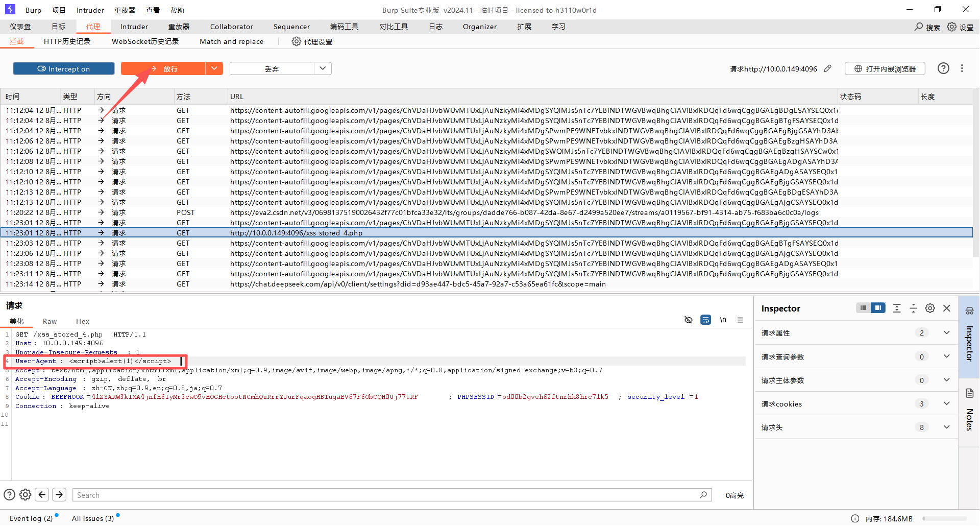
Task: Go to previous search match arrow
Action: [42, 495]
